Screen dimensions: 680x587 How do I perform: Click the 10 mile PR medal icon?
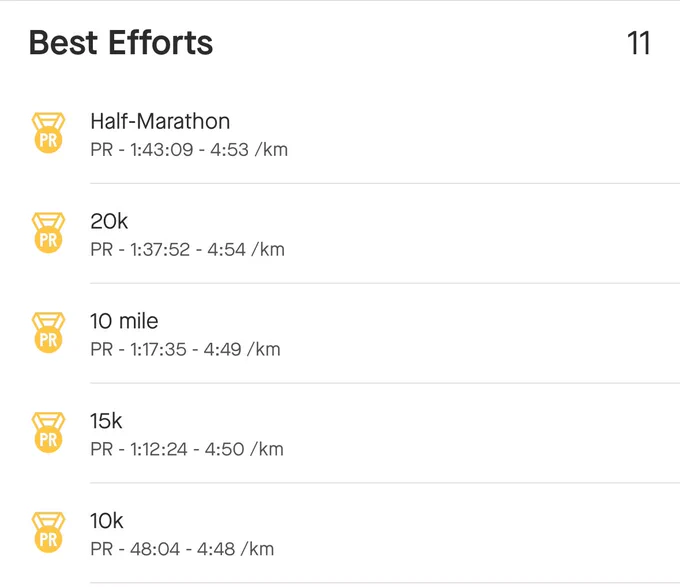tap(48, 333)
